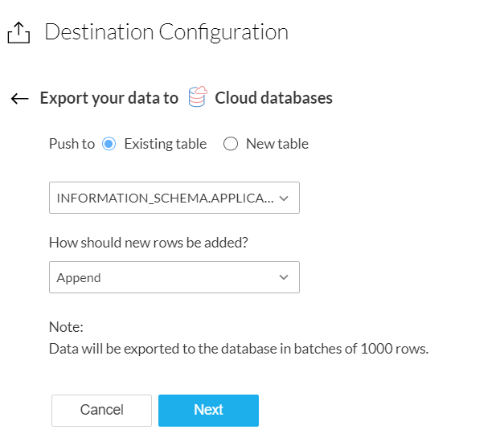This screenshot has width=504, height=446.
Task: Click the 'New table' label text
Action: 277,145
